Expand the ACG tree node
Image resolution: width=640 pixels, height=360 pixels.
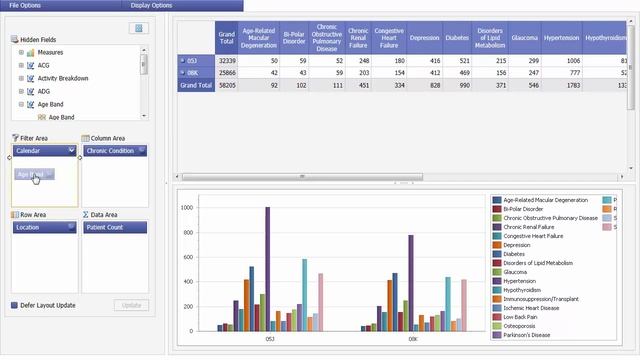tap(21, 65)
